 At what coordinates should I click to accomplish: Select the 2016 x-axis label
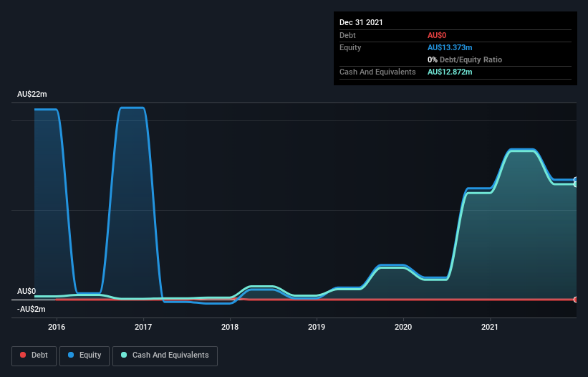tap(57, 327)
